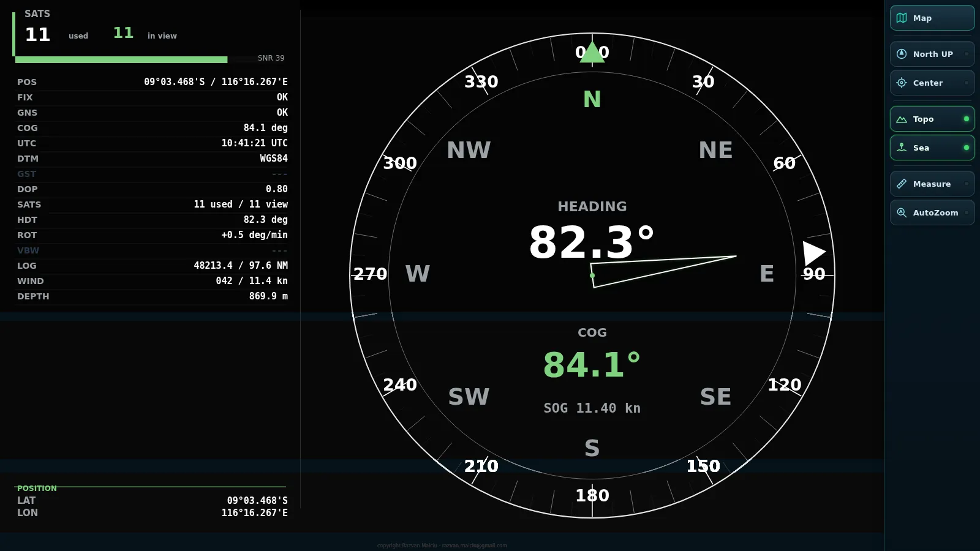Viewport: 980px width, 551px height.
Task: Open the Map view icon
Action: click(902, 18)
